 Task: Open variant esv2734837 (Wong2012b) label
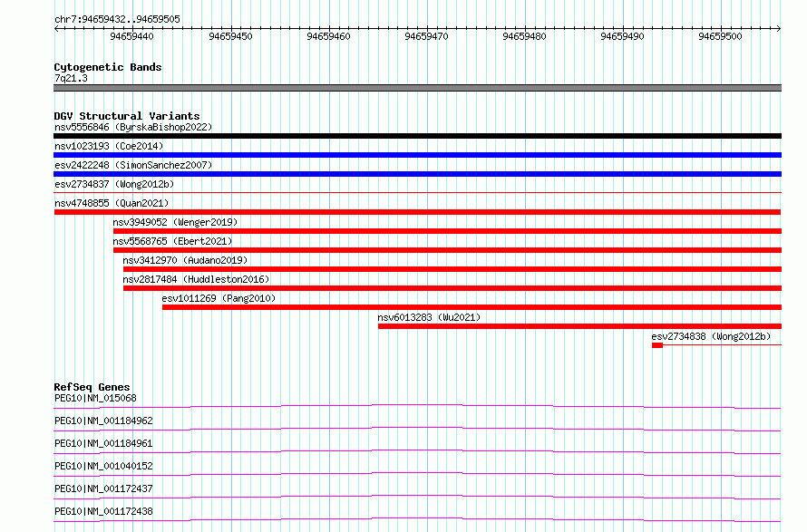pos(114,184)
